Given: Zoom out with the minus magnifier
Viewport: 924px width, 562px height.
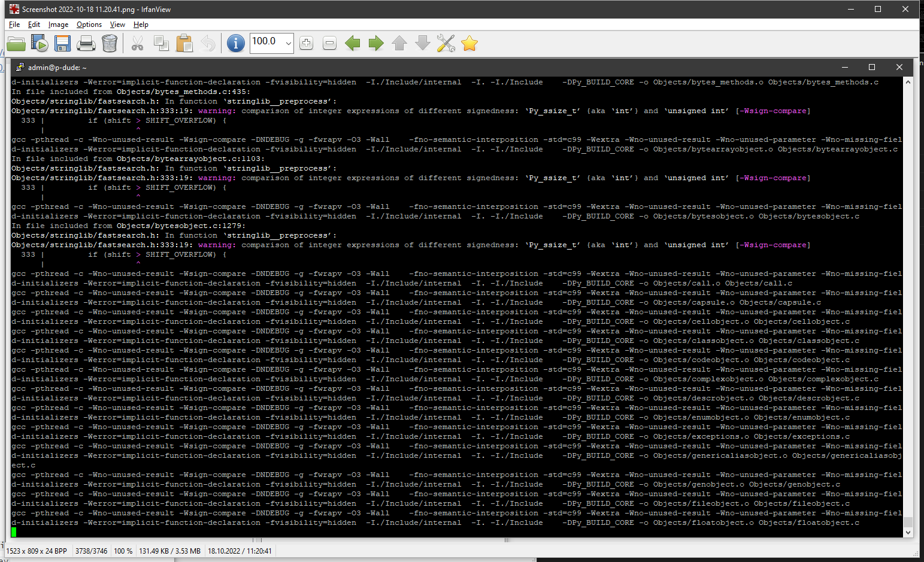Looking at the screenshot, I should (329, 43).
